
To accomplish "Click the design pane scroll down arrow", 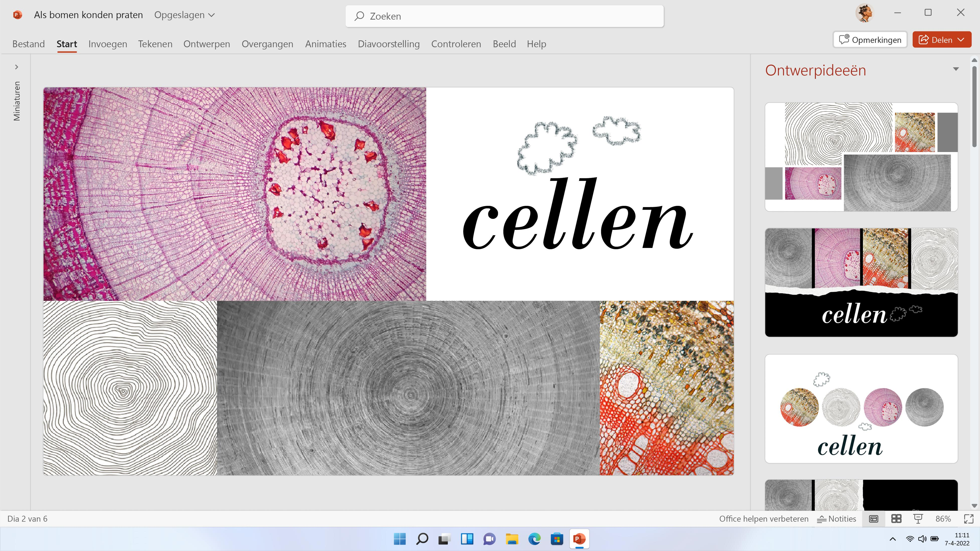I will [974, 506].
